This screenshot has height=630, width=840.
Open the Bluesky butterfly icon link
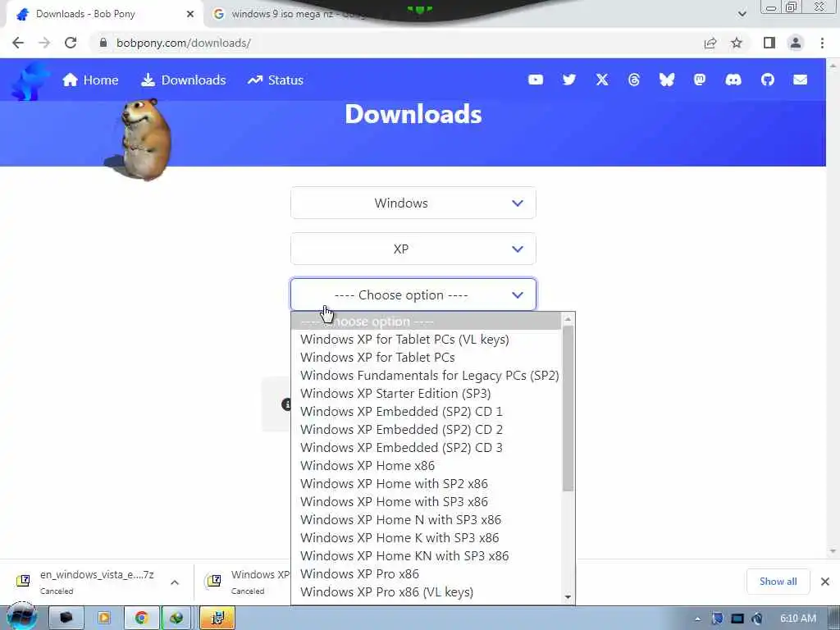[x=666, y=80]
